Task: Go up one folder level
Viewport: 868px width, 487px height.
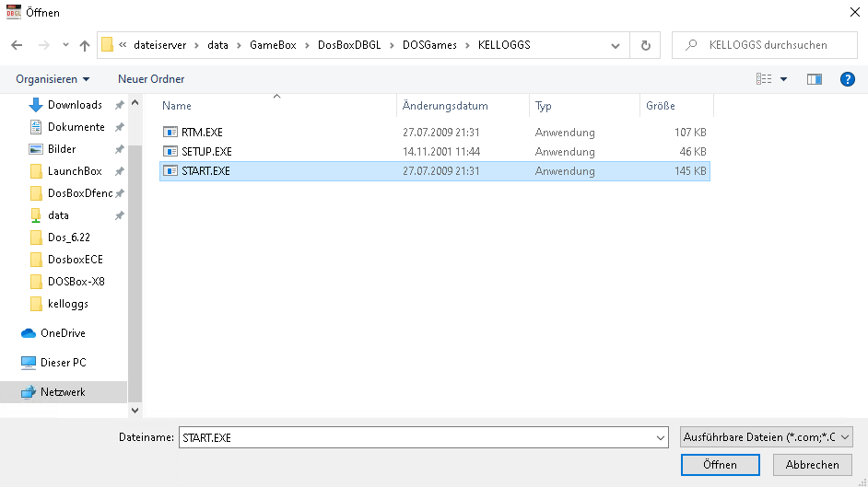Action: pyautogui.click(x=84, y=45)
